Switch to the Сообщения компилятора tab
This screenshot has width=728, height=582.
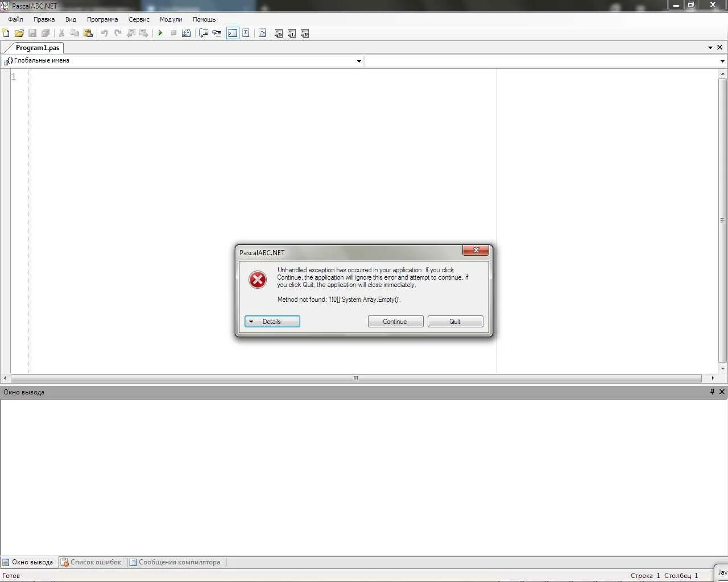(x=175, y=562)
